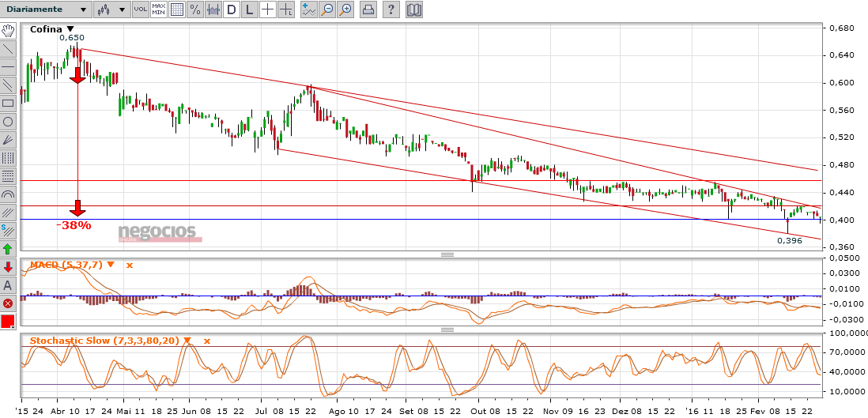868x418 pixels.
Task: Expand the Cofina symbol dropdown arrow
Action: (x=70, y=29)
